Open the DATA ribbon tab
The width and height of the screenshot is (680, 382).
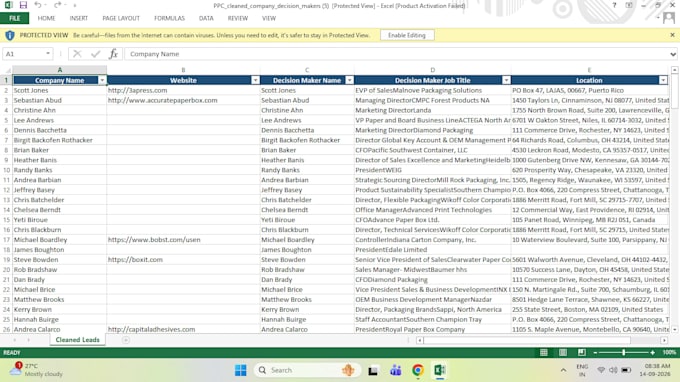click(x=206, y=18)
